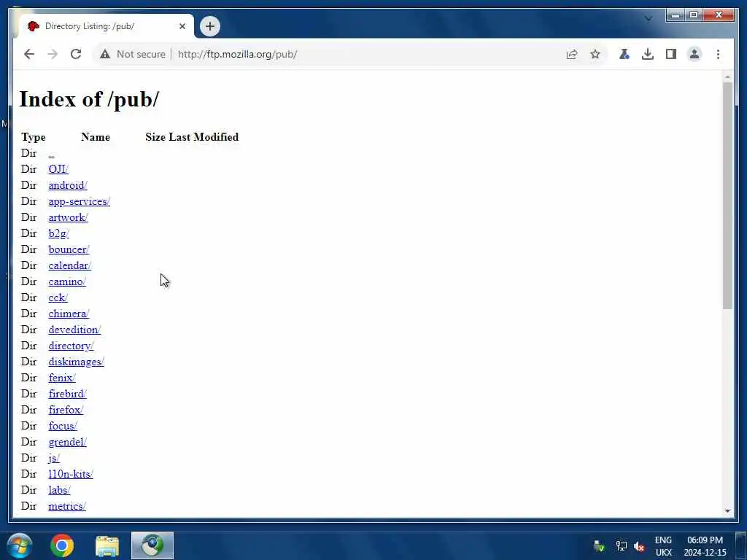Open the downloads tray icon
747x560 pixels.
648,54
